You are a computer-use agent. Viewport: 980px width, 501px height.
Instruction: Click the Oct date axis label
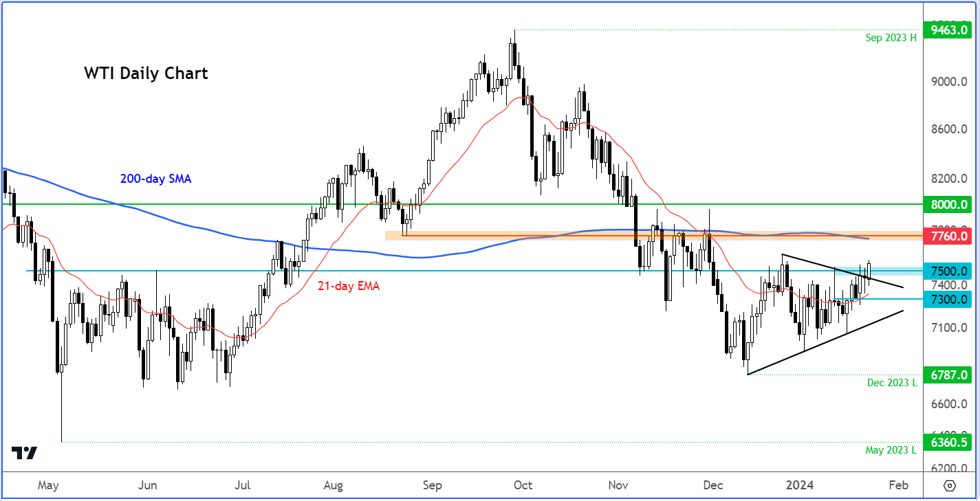[523, 485]
